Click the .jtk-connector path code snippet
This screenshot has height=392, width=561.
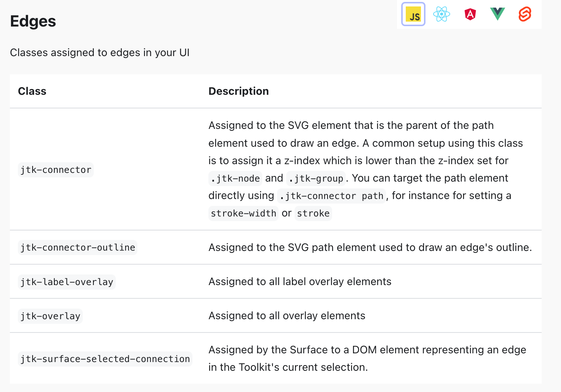[331, 196]
